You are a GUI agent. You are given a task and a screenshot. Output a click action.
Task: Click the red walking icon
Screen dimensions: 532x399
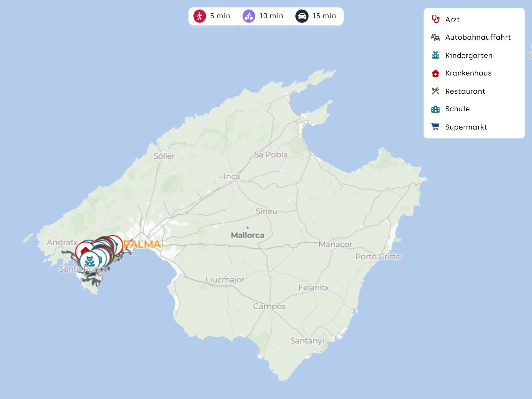pos(200,16)
